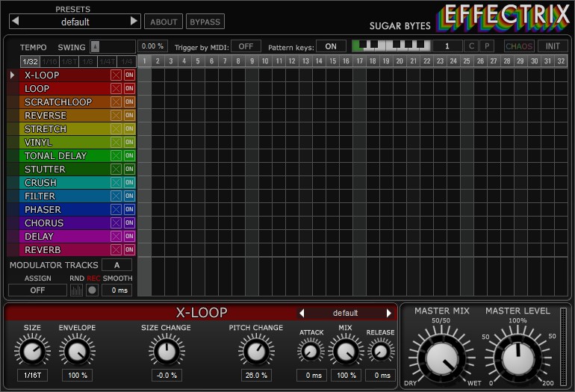This screenshot has height=392, width=575.
Task: Go to next global preset arrow
Action: tap(134, 21)
